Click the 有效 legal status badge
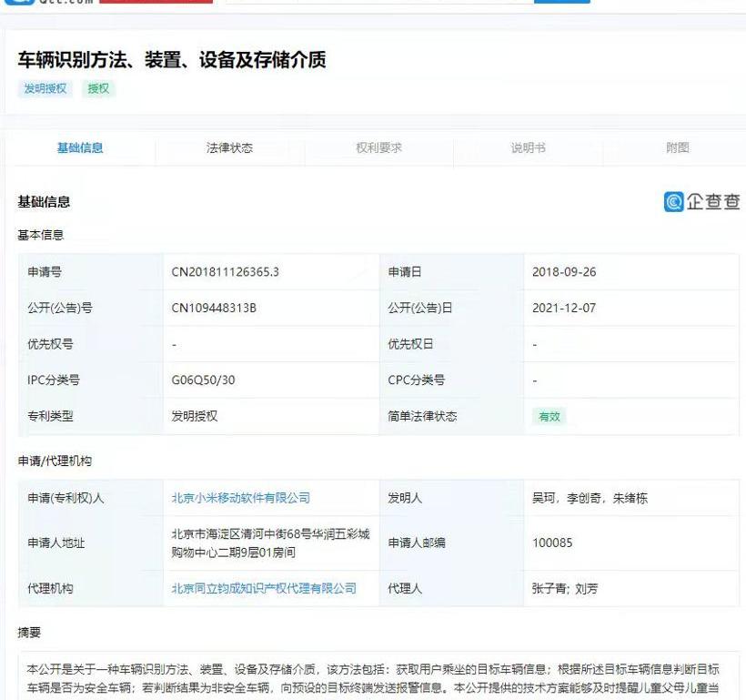The height and width of the screenshot is (700, 746). coord(549,417)
